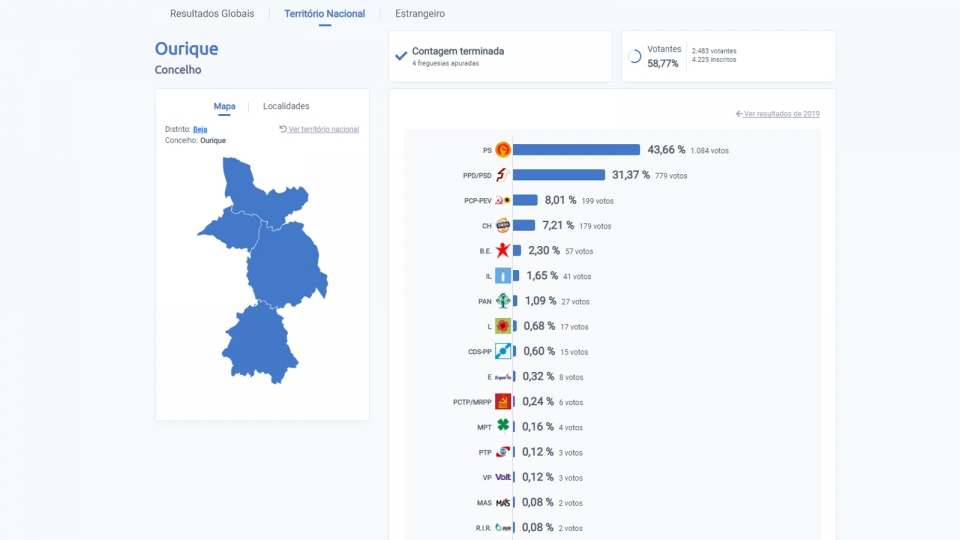Select the southern parish on the map
This screenshot has height=540, width=960.
coord(260,343)
